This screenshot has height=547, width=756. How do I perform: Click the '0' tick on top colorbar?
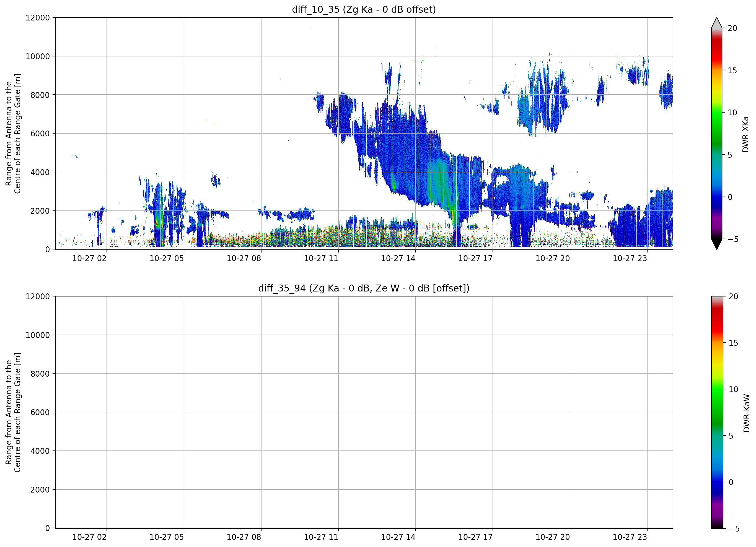coord(730,197)
